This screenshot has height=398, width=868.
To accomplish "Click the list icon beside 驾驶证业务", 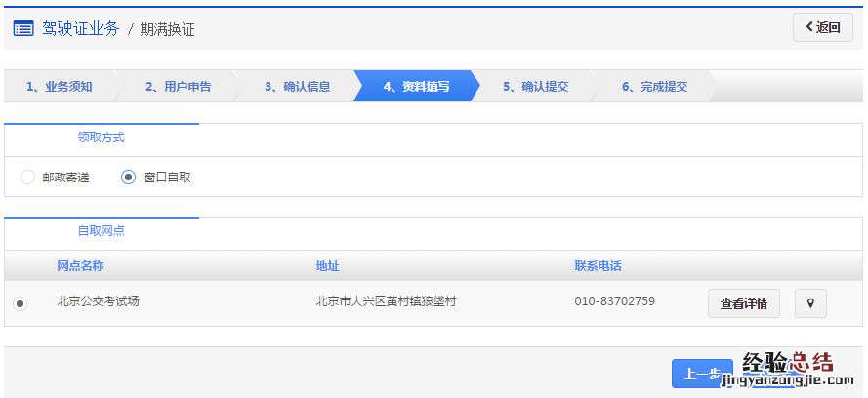I will [23, 28].
